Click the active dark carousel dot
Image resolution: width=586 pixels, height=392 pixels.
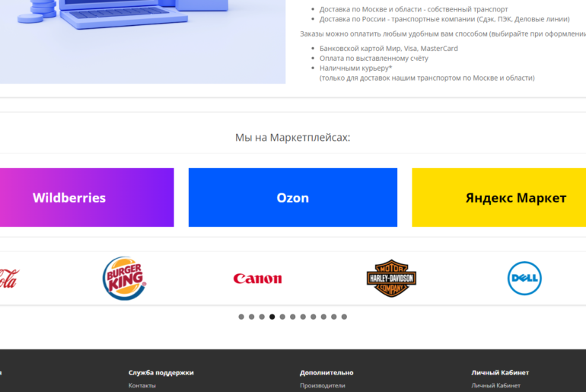(272, 317)
